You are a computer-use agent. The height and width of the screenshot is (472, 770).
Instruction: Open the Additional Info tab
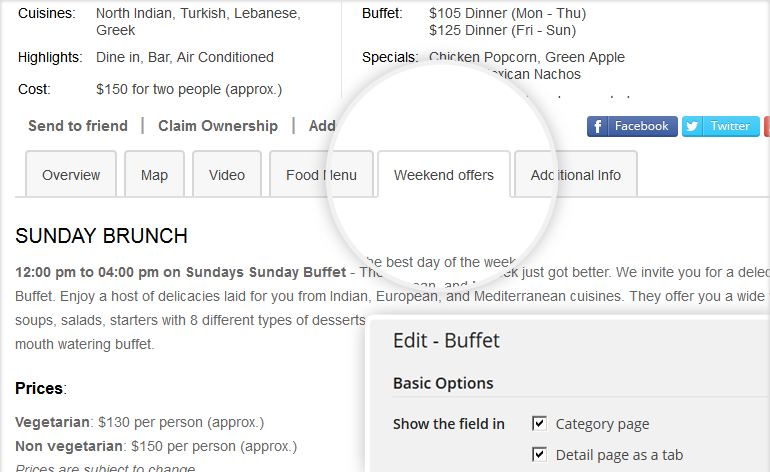576,175
